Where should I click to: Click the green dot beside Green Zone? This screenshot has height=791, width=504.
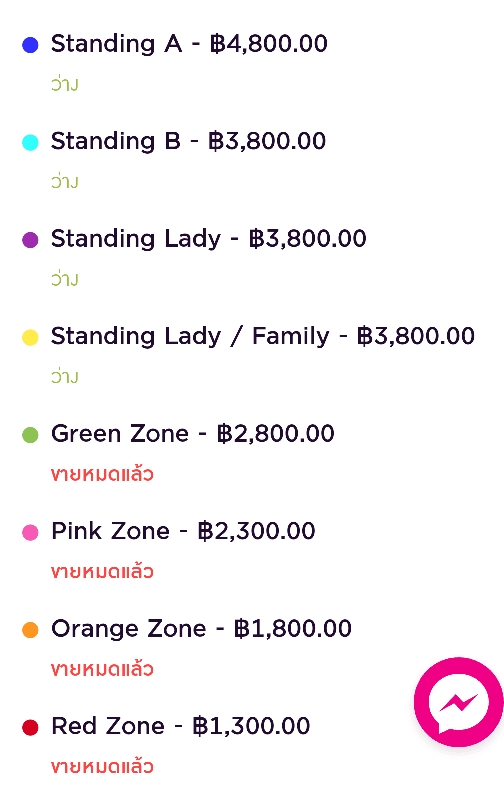pos(30,435)
